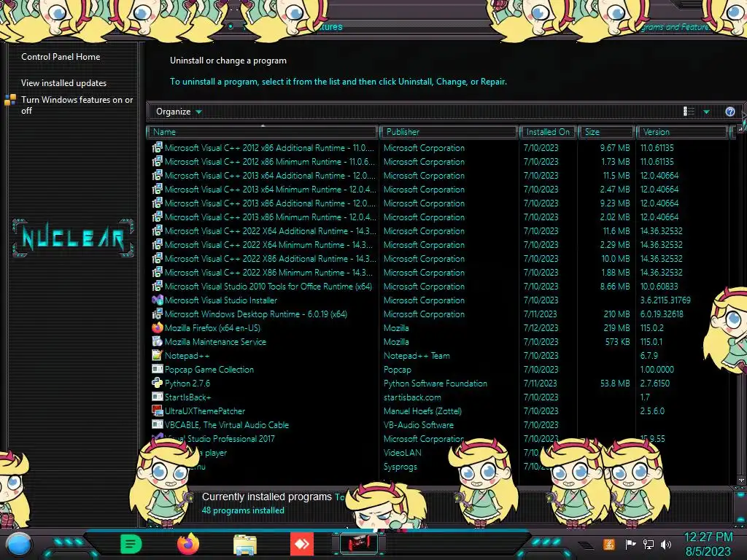Select Visual Studio 2010 Tools for Office Runtime
The image size is (747, 560).
[263, 286]
